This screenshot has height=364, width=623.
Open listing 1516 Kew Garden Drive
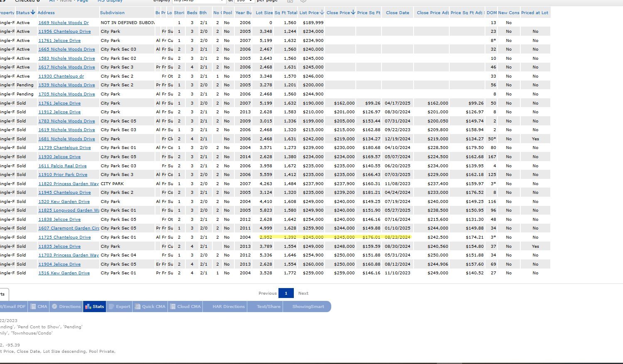click(x=64, y=273)
